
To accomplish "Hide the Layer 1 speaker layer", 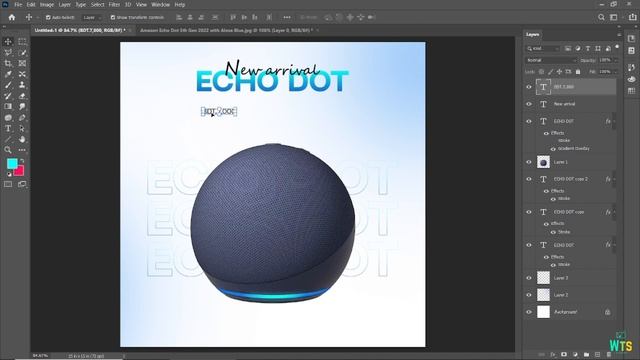I will 529,162.
